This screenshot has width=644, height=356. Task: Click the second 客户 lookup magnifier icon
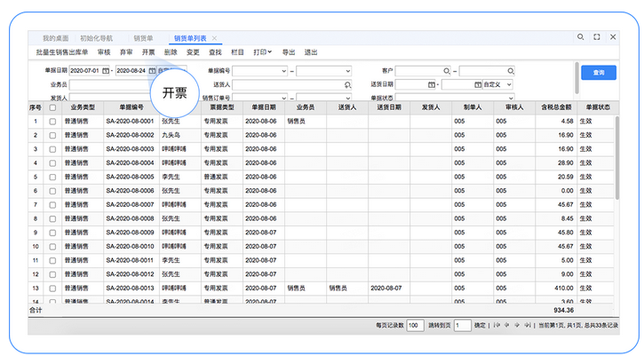tap(511, 71)
